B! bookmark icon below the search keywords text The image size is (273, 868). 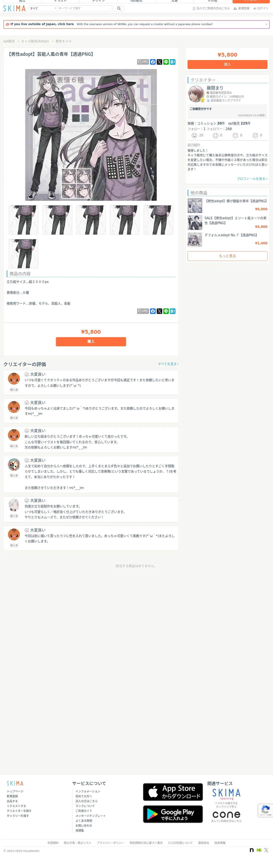173,311
